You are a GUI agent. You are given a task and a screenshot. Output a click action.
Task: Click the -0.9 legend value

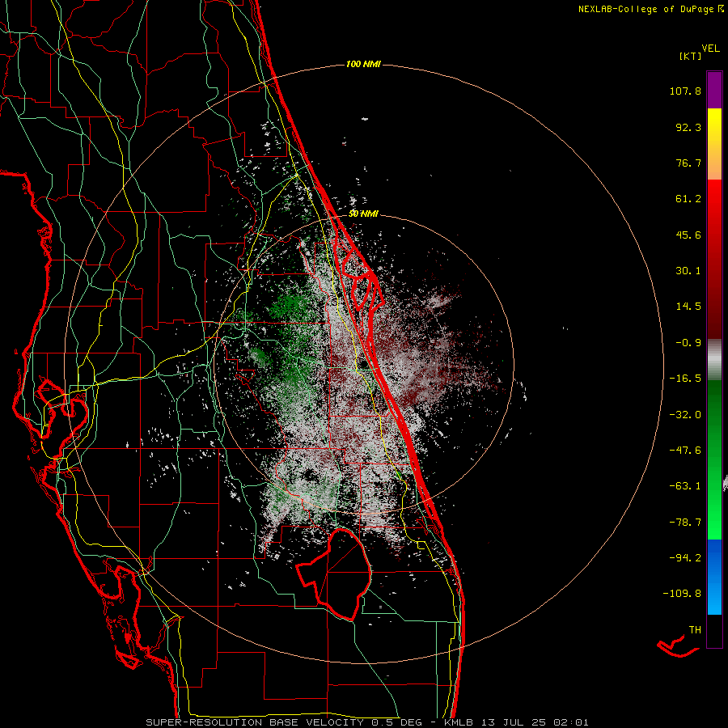coord(688,343)
